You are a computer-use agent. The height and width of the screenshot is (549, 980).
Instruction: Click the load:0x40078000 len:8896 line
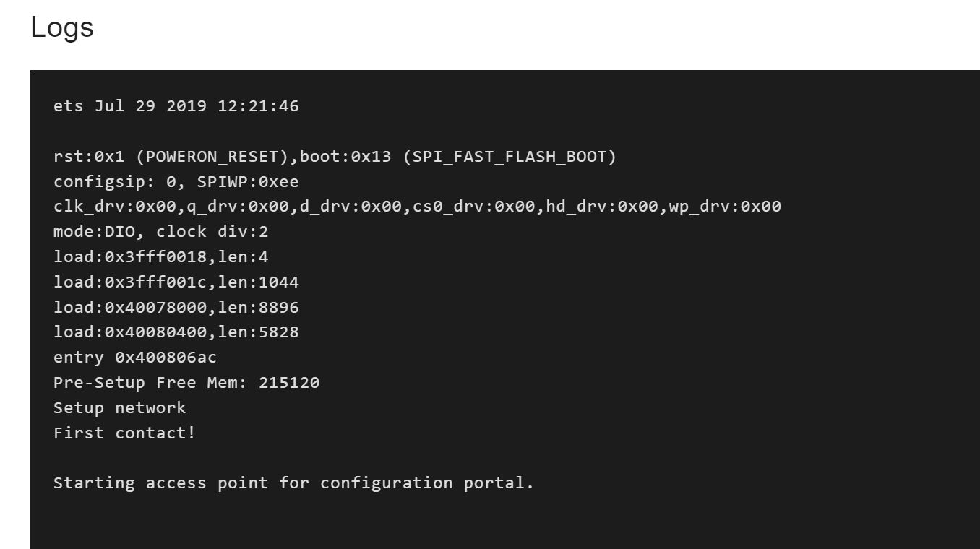[x=176, y=307]
